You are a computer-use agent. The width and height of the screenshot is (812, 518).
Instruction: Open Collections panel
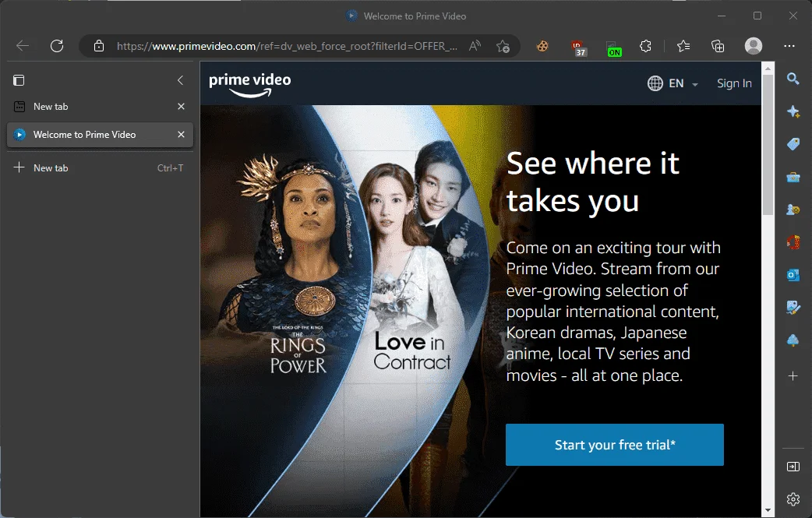[x=718, y=46]
